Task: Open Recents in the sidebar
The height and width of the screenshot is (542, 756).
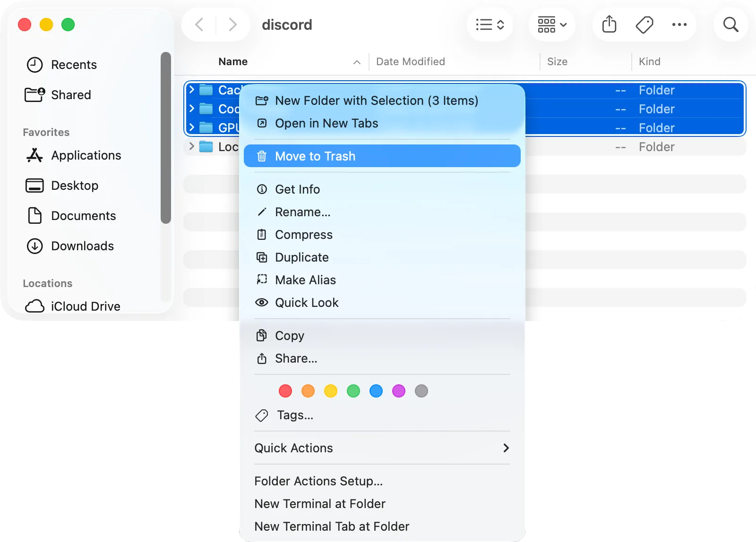Action: (x=61, y=65)
